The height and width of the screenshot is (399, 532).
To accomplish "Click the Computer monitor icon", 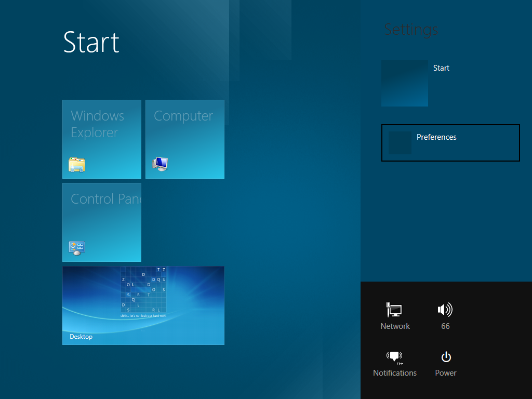I will (160, 164).
